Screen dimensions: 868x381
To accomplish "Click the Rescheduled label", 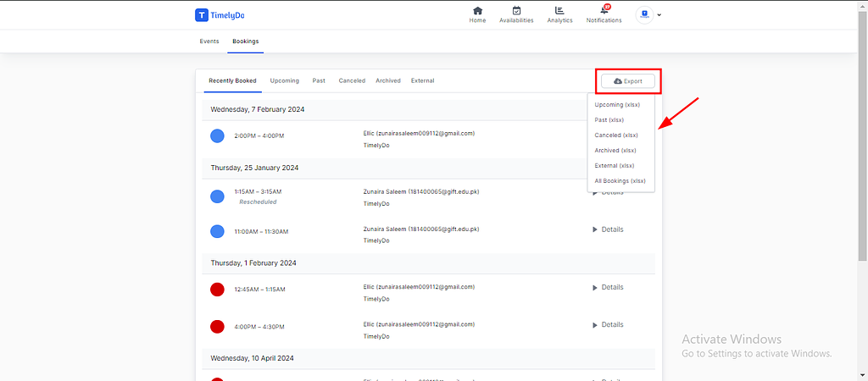I will pos(258,202).
